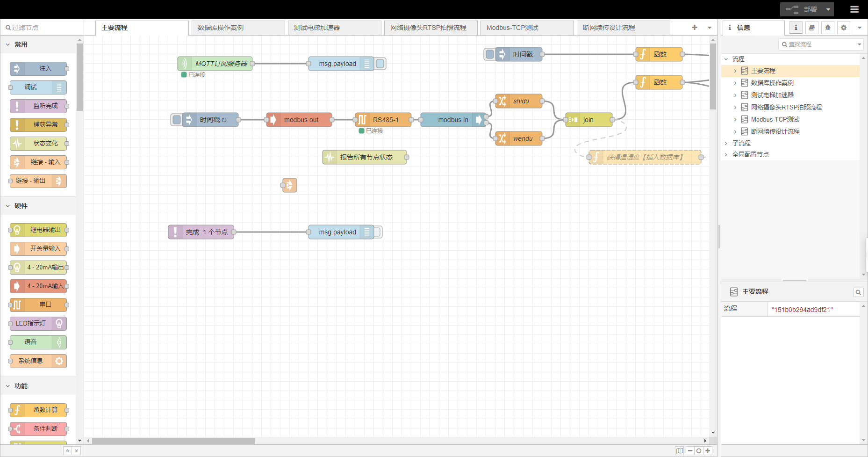
Task: Switch to Modbus-TCP测试 tab
Action: click(527, 28)
